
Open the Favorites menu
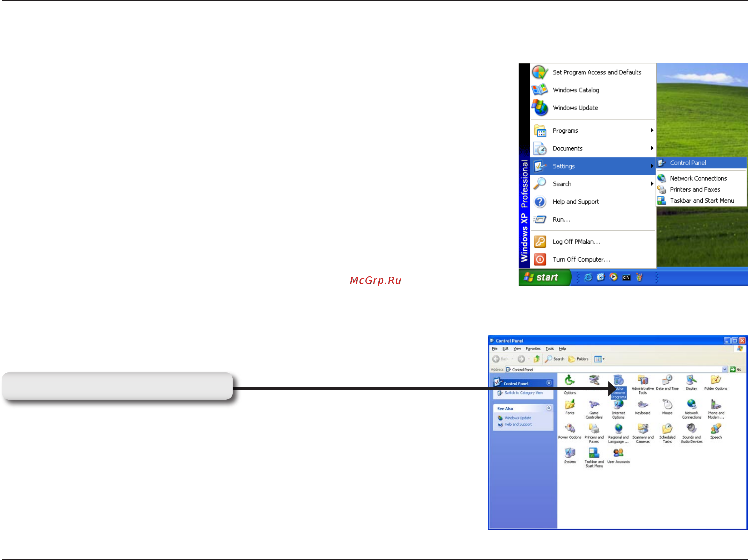[533, 349]
